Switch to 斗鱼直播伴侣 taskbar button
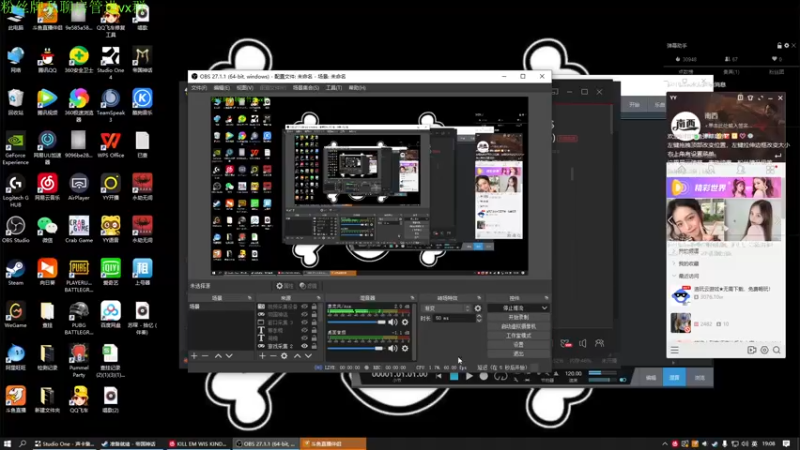 click(333, 444)
